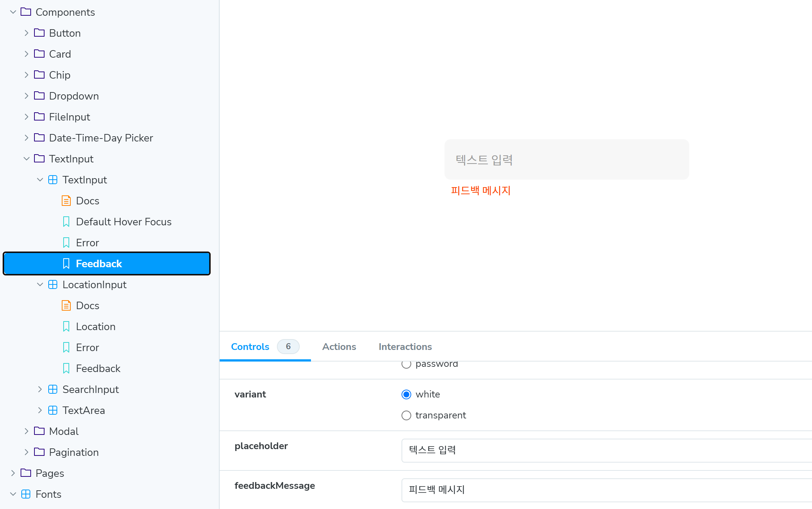The width and height of the screenshot is (812, 509).
Task: Open the Interactions tab
Action: (x=405, y=347)
